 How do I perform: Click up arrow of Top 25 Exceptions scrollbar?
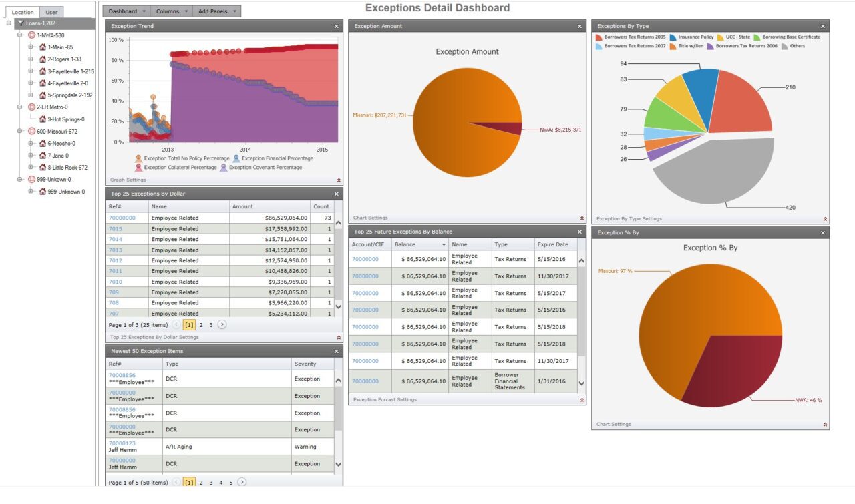click(338, 224)
